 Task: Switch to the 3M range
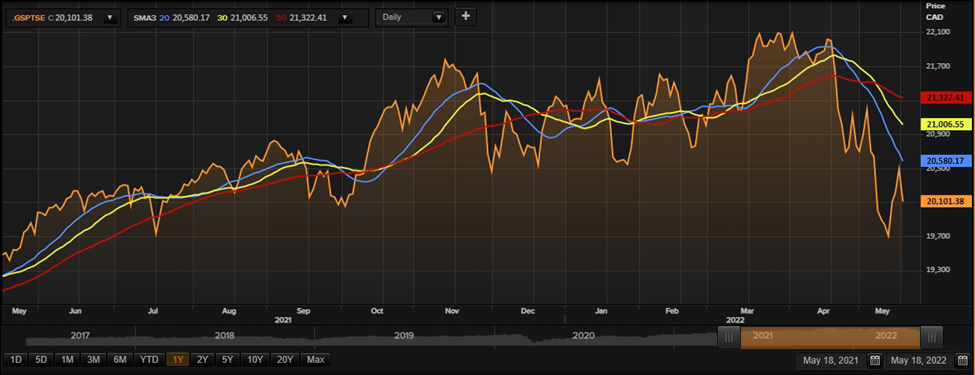pos(93,359)
